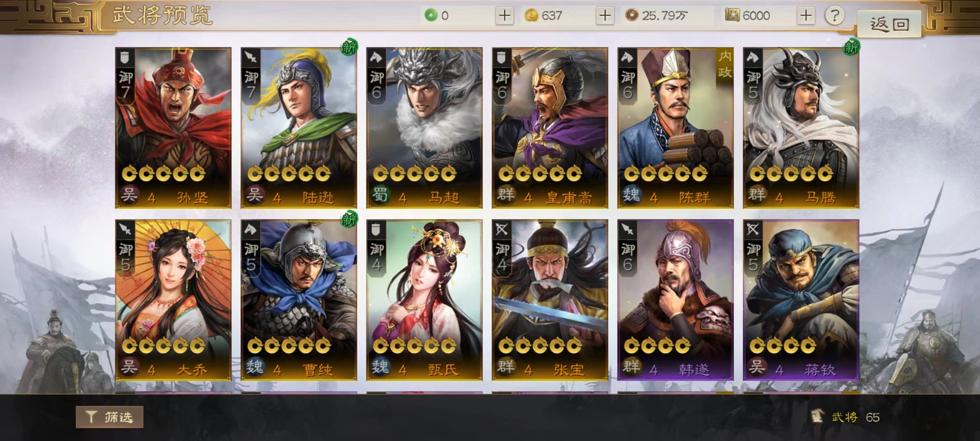
Task: Click the copper coin icon beside 25.79万
Action: click(632, 16)
